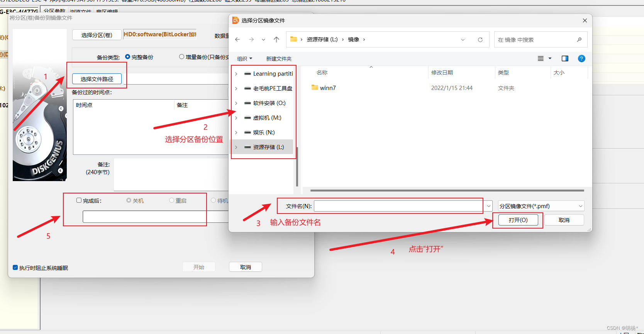Click 取消 in the backup dialog
This screenshot has width=644, height=334.
[x=246, y=267]
